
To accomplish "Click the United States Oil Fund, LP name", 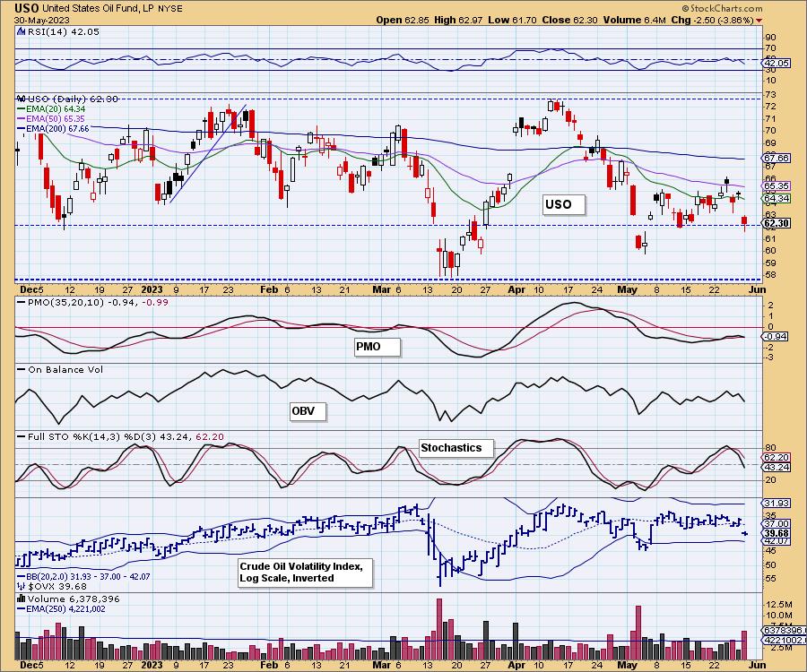I will click(x=99, y=9).
